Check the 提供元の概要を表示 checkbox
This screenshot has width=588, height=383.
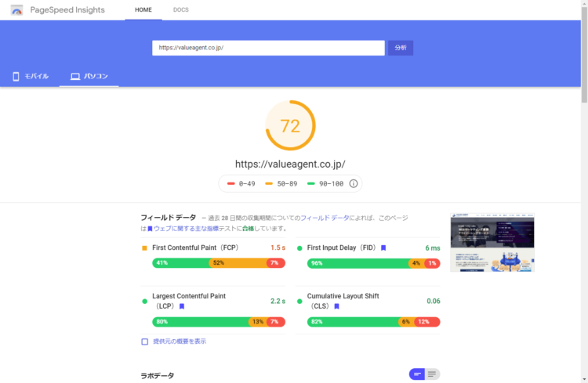145,341
